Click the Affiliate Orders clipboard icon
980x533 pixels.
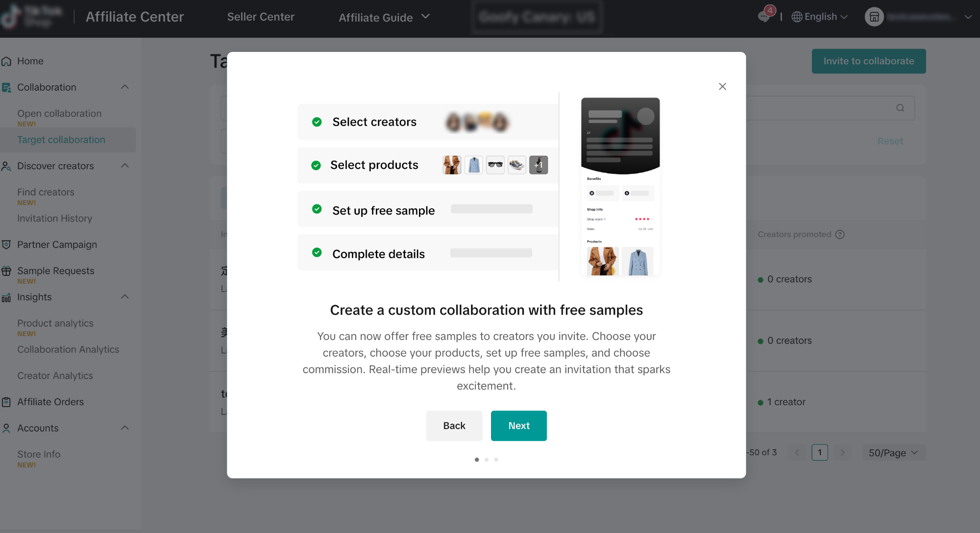[6, 402]
